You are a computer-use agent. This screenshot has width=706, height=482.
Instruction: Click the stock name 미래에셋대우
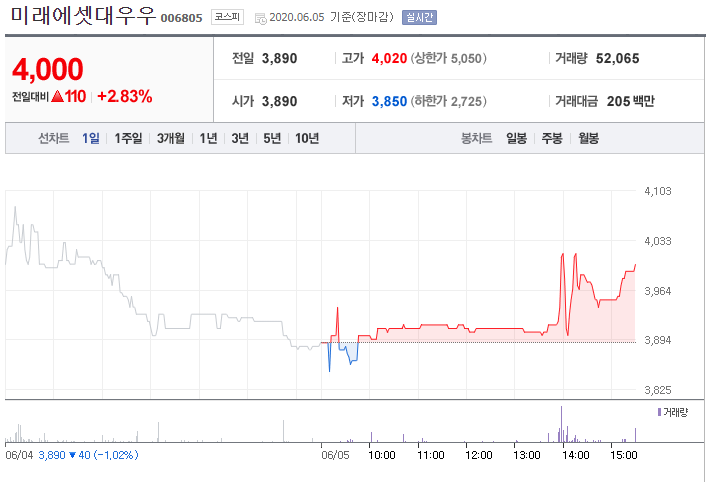point(83,16)
